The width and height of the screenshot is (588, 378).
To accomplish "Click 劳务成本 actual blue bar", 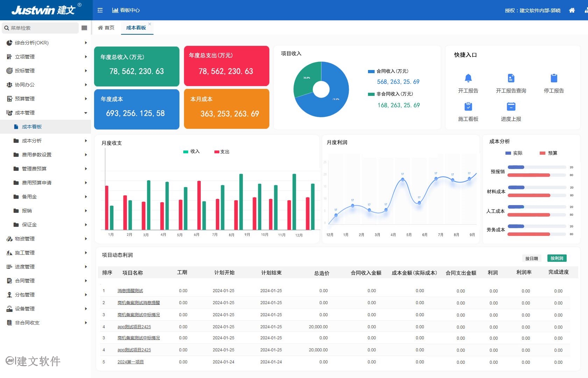I will coord(516,226).
